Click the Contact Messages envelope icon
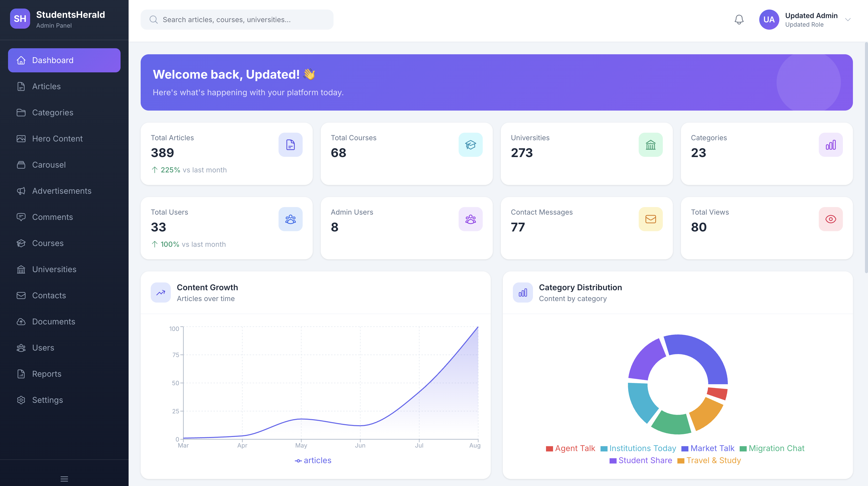Image resolution: width=868 pixels, height=486 pixels. tap(650, 219)
